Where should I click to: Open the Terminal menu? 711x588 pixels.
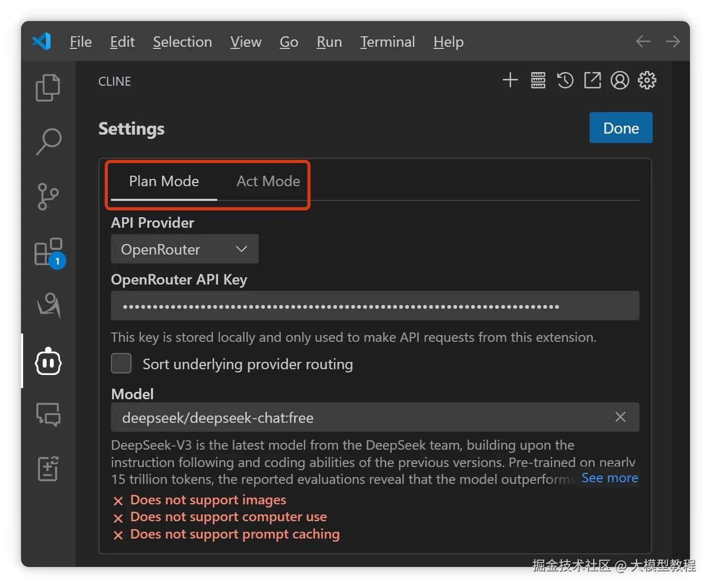[388, 42]
